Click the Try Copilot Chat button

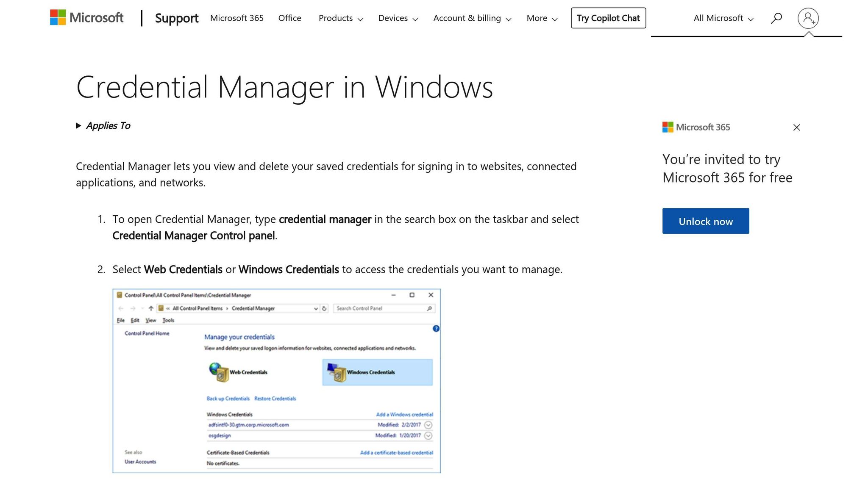click(608, 18)
